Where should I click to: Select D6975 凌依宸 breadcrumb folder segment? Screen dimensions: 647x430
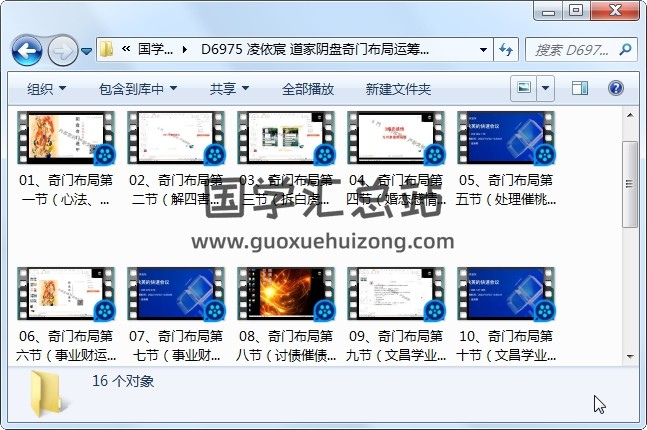point(315,50)
